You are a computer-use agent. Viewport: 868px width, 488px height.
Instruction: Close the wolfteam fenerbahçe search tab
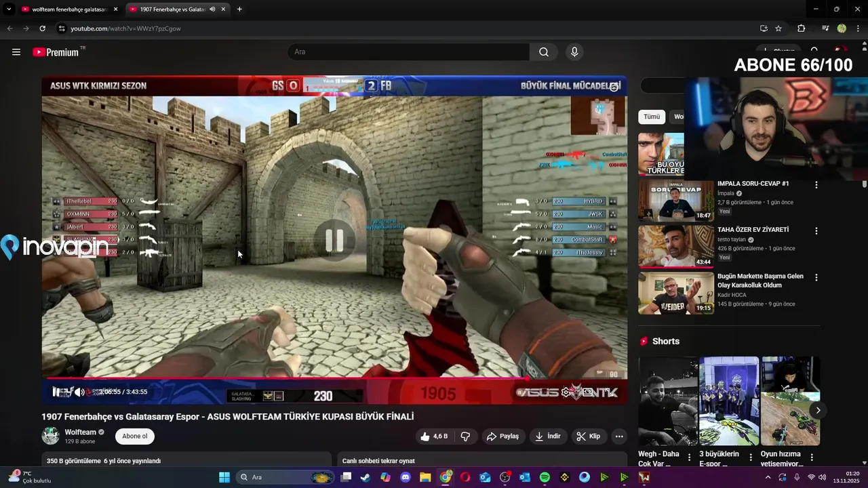click(115, 9)
